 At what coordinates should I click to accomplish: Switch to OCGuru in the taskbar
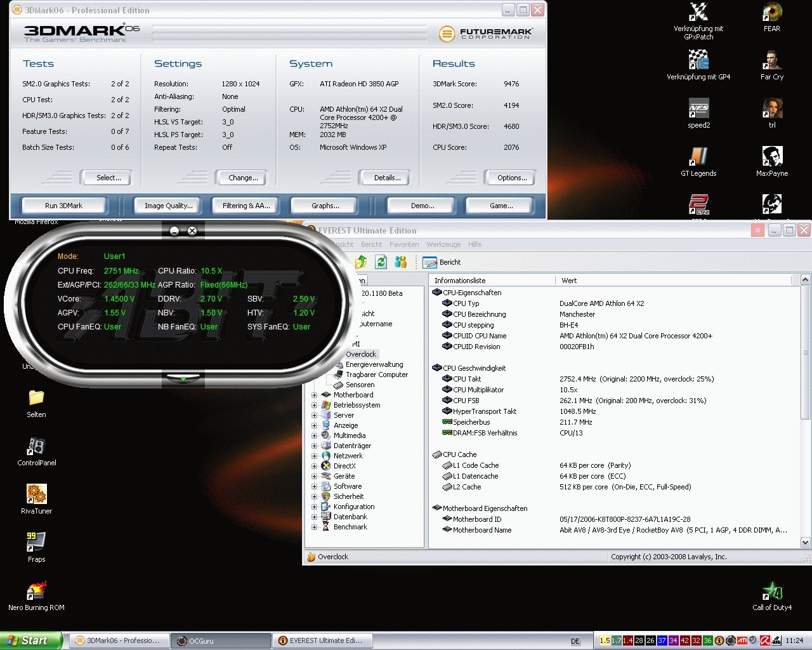tap(221, 640)
